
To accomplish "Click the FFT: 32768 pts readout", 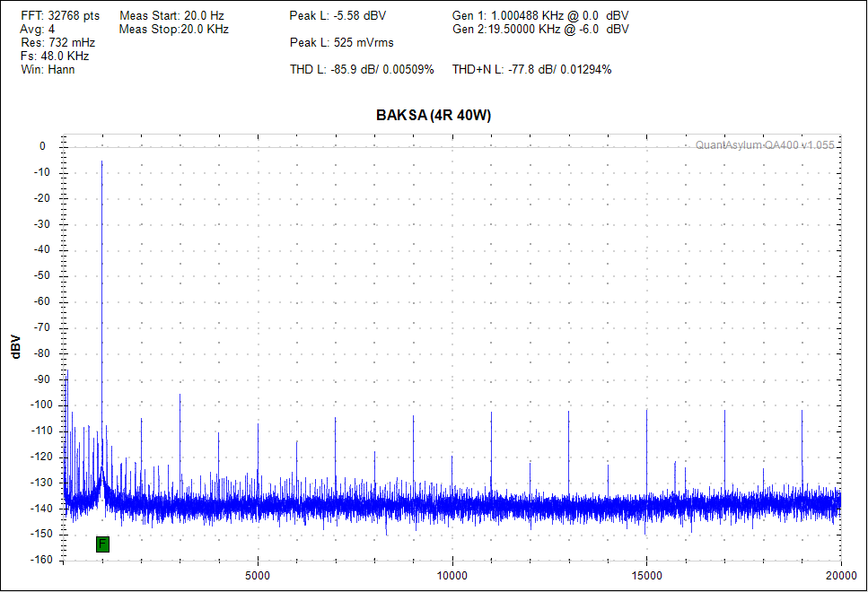I will (60, 15).
